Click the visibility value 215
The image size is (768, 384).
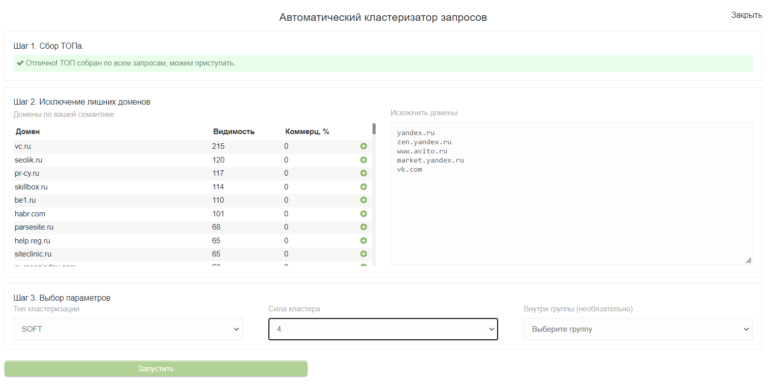click(x=218, y=146)
